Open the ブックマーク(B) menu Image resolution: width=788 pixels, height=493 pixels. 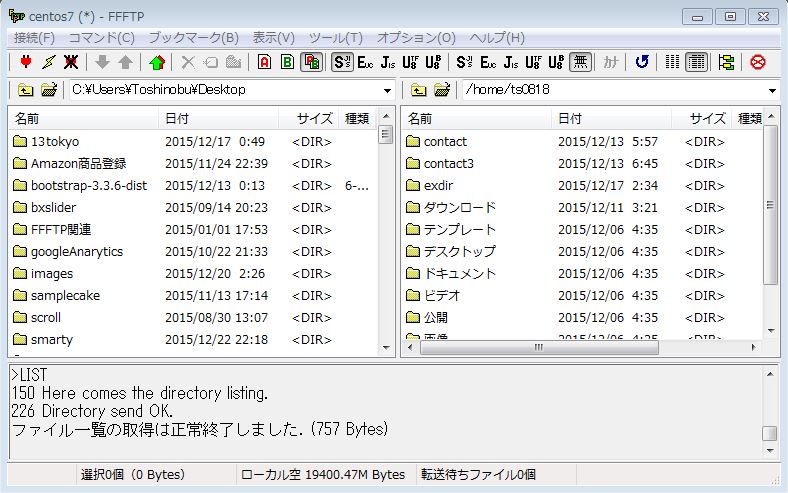tap(193, 38)
